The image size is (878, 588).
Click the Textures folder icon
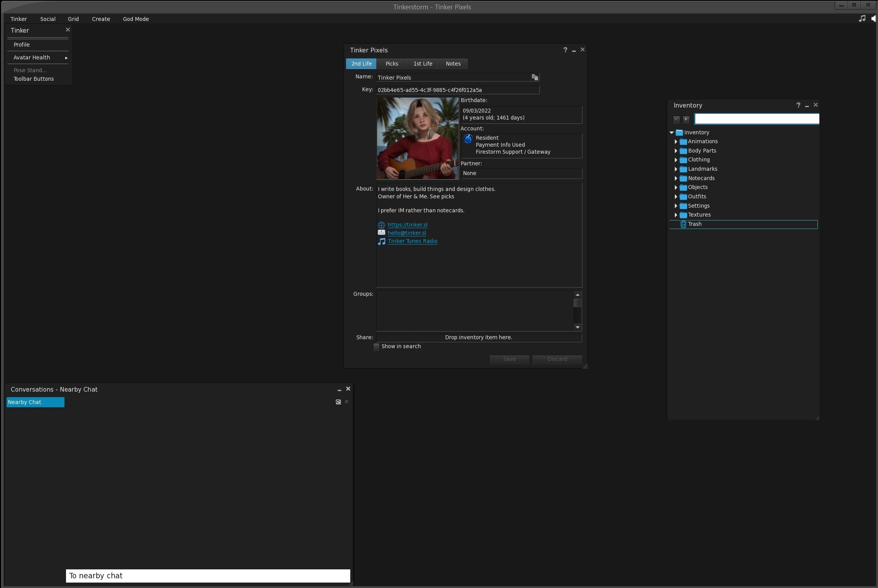683,215
